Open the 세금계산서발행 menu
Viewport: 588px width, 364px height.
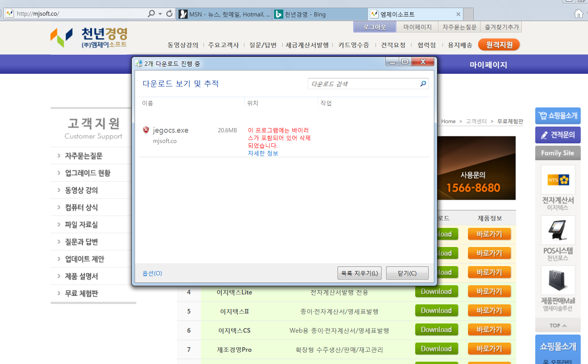pos(307,45)
